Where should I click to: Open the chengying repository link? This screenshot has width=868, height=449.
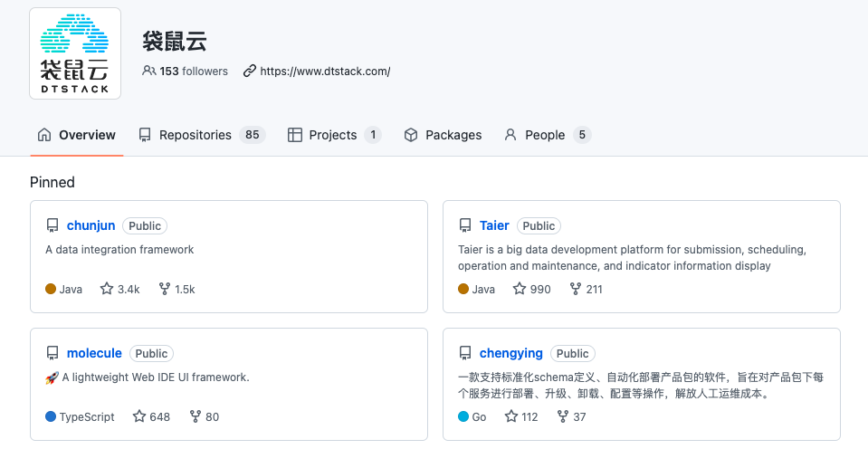(511, 353)
